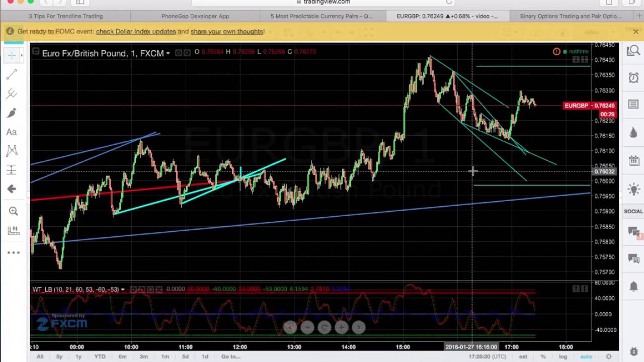Switch to PhoneGap Developer App tab

pos(195,16)
